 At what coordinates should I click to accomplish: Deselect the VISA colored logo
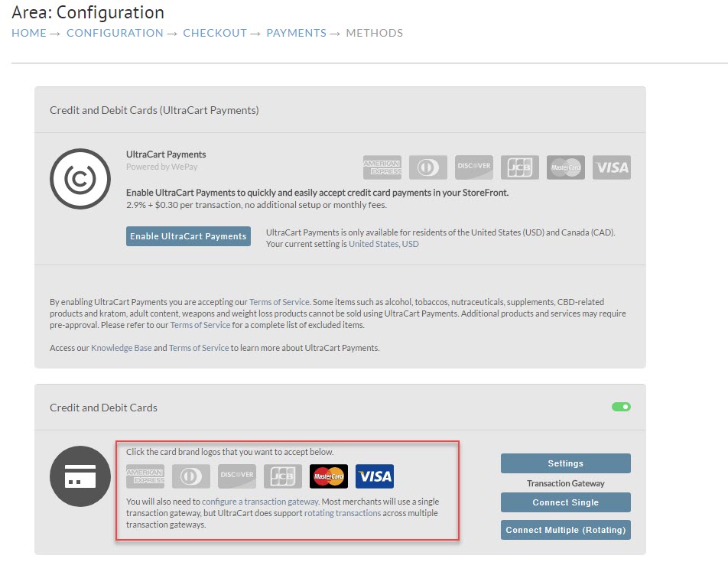click(375, 476)
